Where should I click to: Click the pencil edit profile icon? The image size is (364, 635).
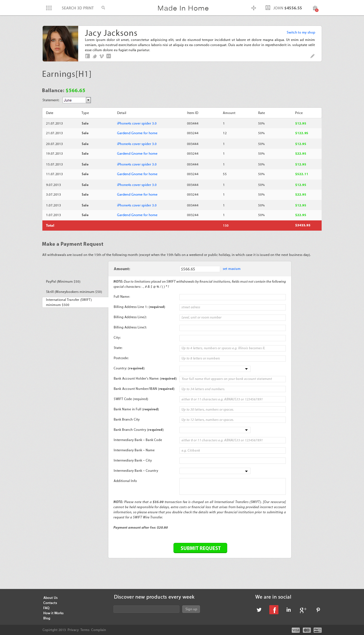point(312,56)
